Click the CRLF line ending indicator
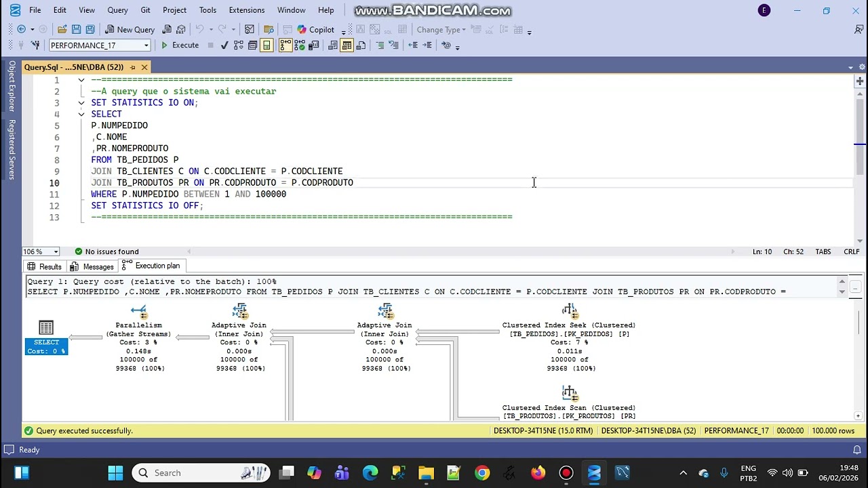This screenshot has width=868, height=488. click(851, 251)
